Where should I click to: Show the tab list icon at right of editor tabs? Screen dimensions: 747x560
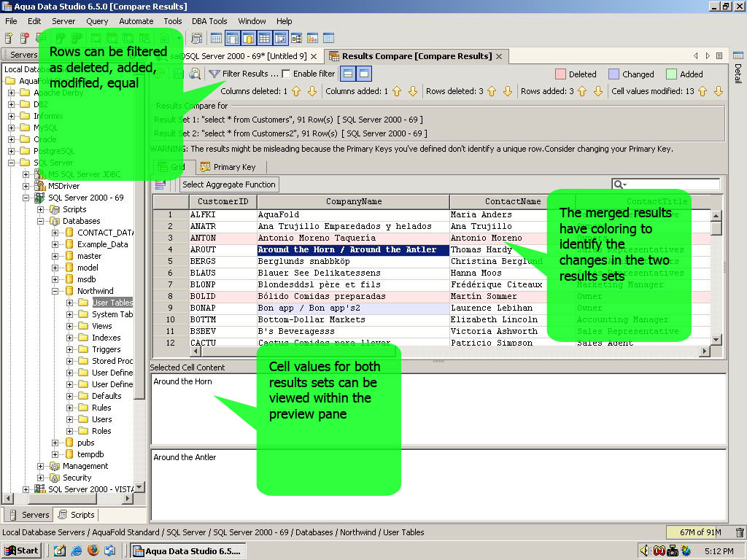pyautogui.click(x=719, y=55)
